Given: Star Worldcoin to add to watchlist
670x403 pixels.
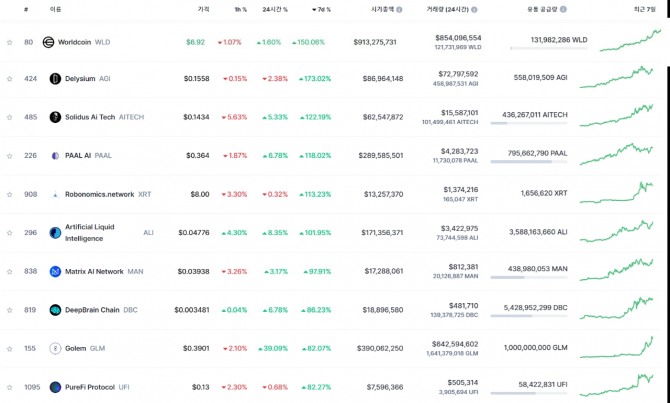Looking at the screenshot, I should click(x=10, y=42).
